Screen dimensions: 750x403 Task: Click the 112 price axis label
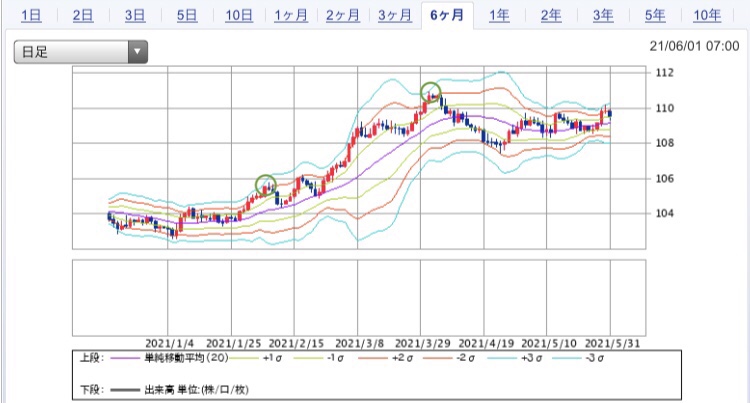tap(664, 73)
